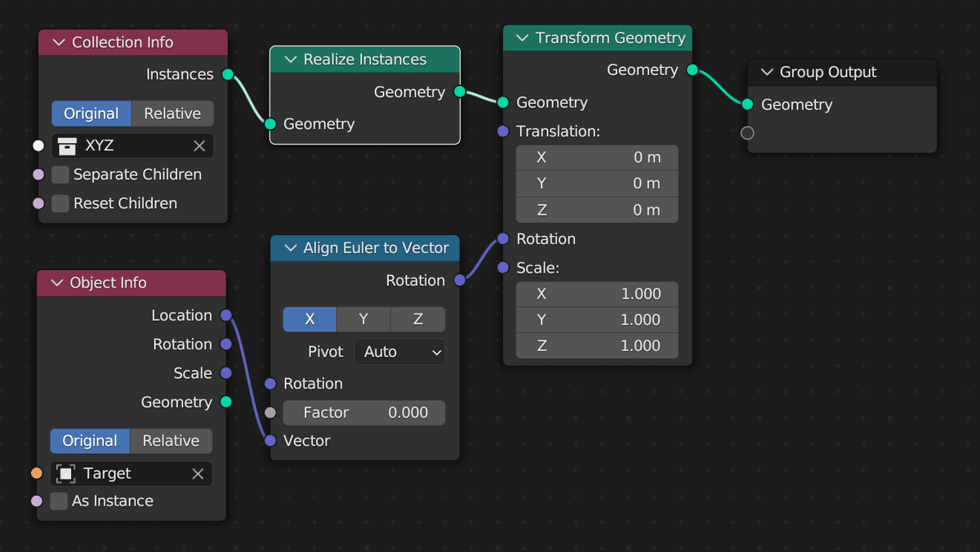
Task: Click the object icon beside Target
Action: pyautogui.click(x=67, y=474)
